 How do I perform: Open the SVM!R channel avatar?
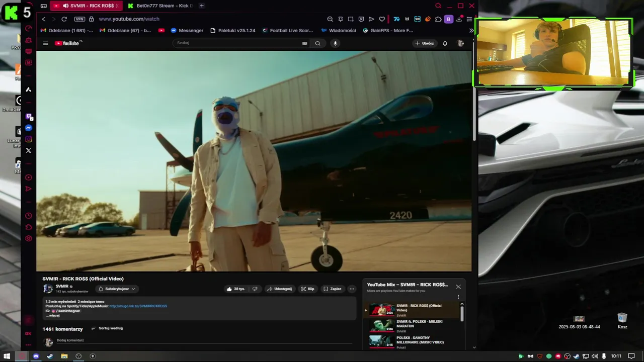click(48, 289)
